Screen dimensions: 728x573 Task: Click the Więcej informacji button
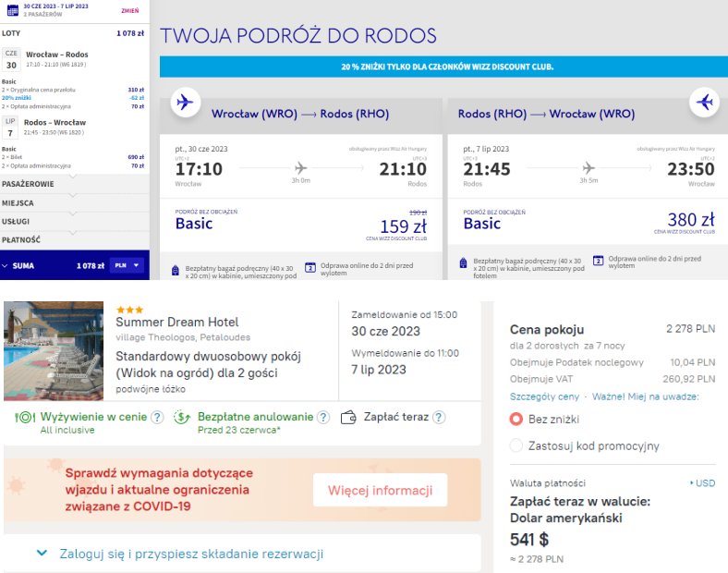pyautogui.click(x=381, y=490)
